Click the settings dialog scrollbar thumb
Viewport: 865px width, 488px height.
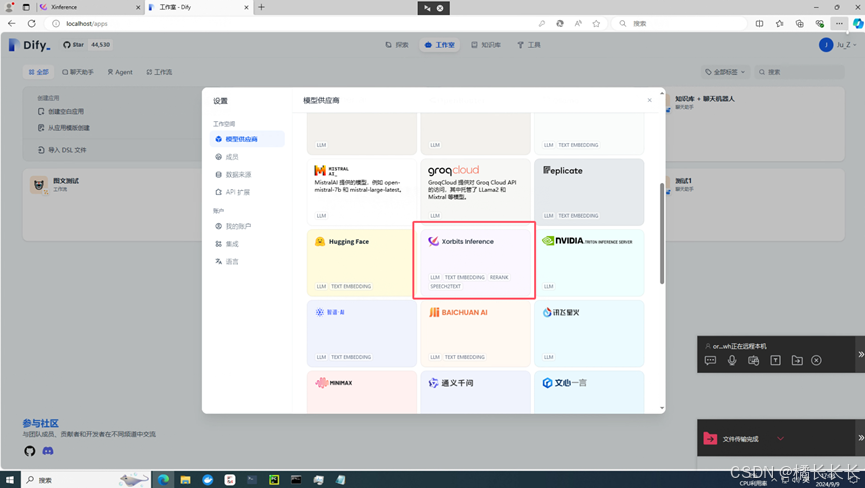[x=662, y=233]
